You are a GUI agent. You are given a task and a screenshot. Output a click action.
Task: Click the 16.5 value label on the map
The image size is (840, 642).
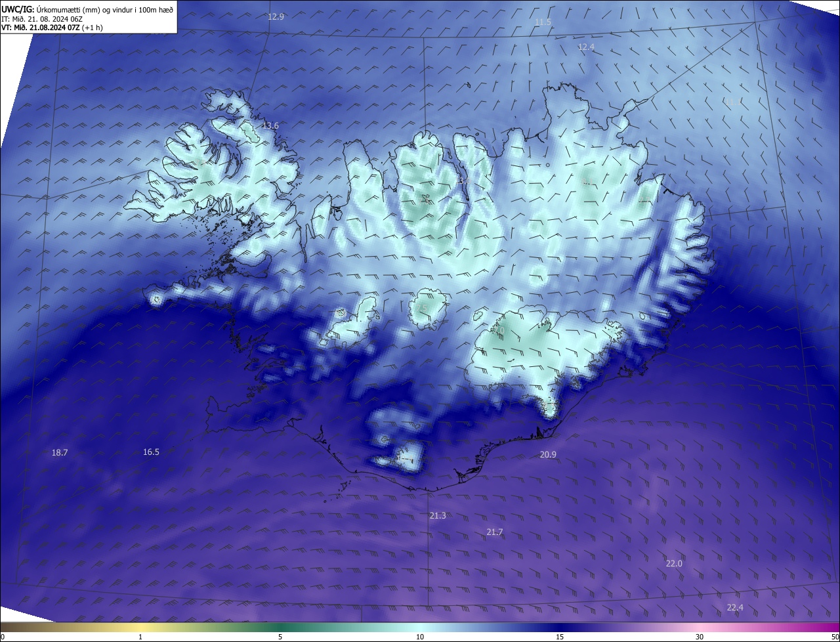tap(151, 452)
